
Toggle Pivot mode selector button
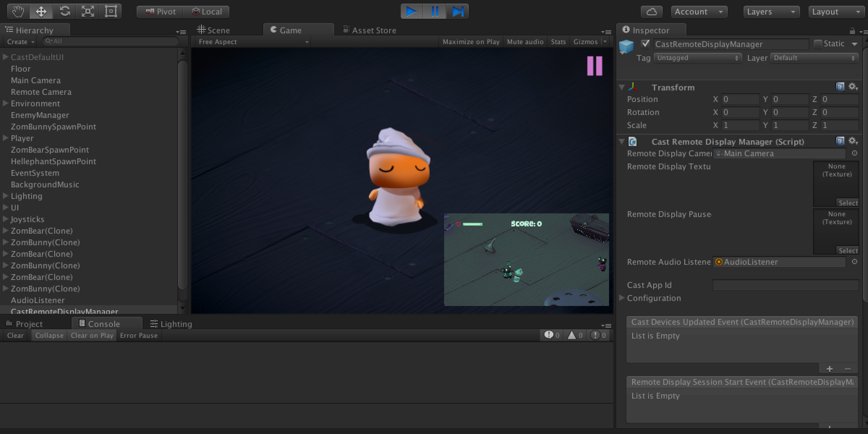tap(159, 11)
